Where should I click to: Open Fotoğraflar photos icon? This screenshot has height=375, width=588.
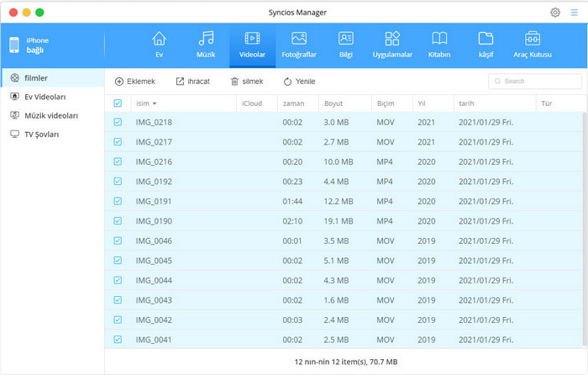[x=299, y=39]
